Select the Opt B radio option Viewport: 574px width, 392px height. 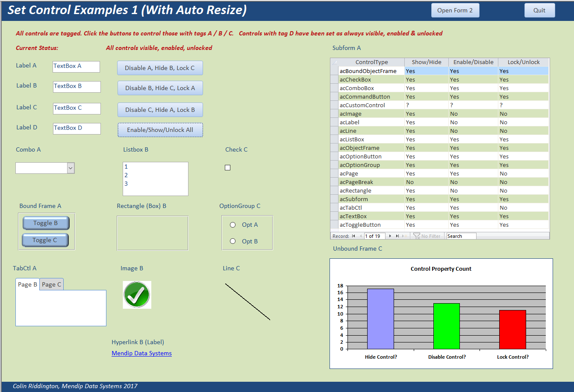[233, 241]
